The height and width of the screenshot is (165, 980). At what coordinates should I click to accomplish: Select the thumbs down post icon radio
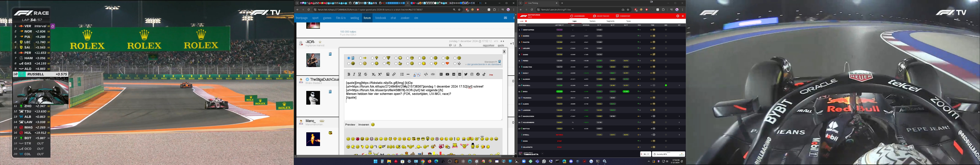click(x=384, y=64)
